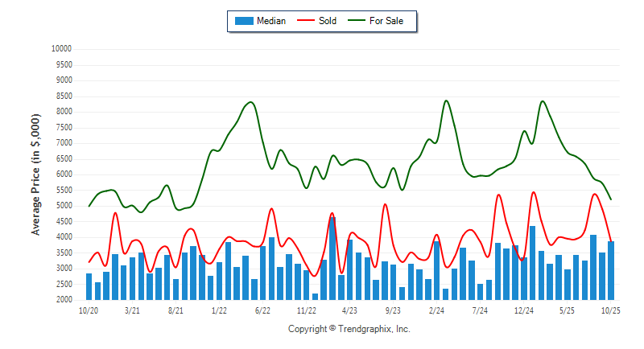This screenshot has height=349, width=644.
Task: Toggle the Sold series via legend label
Action: pos(328,21)
